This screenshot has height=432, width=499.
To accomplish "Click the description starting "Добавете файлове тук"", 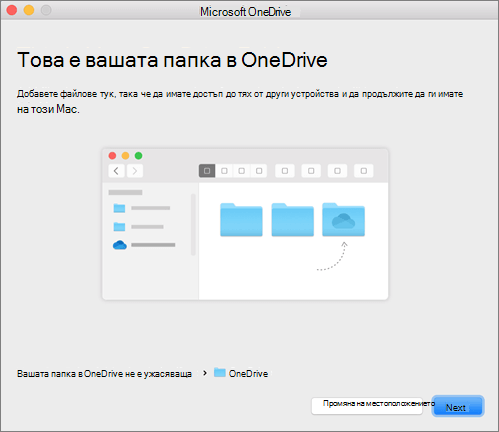I will pyautogui.click(x=240, y=101).
